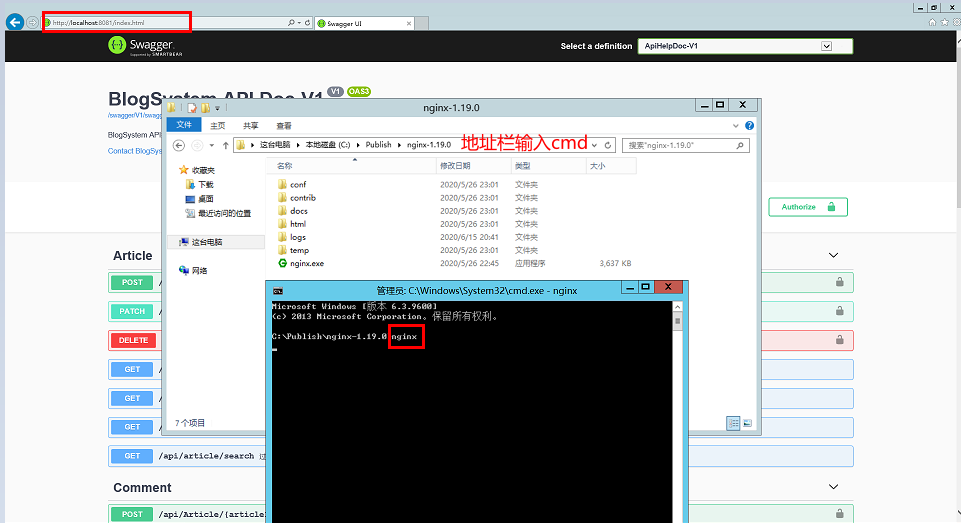Click 这台电脑 in Explorer navigation pane

point(207,242)
